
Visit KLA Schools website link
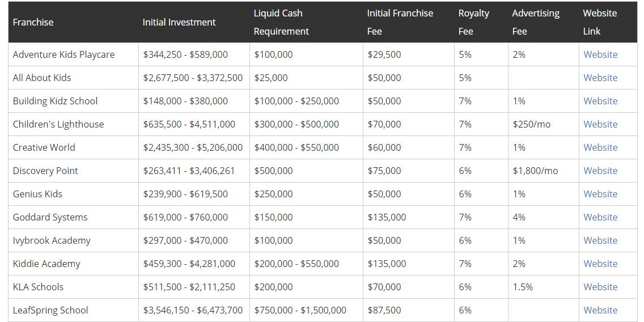click(600, 287)
